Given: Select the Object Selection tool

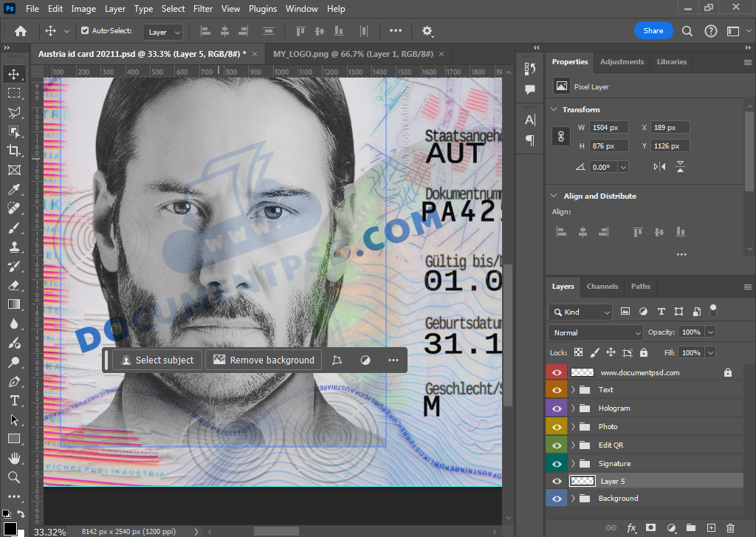Looking at the screenshot, I should [x=14, y=131].
